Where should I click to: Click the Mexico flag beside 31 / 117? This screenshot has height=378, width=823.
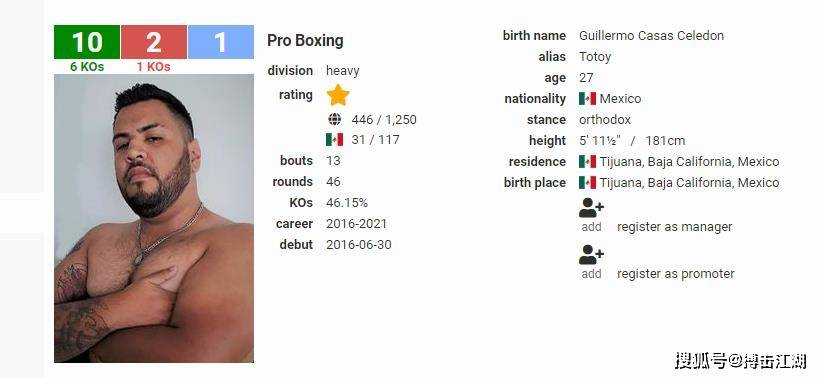click(x=334, y=140)
